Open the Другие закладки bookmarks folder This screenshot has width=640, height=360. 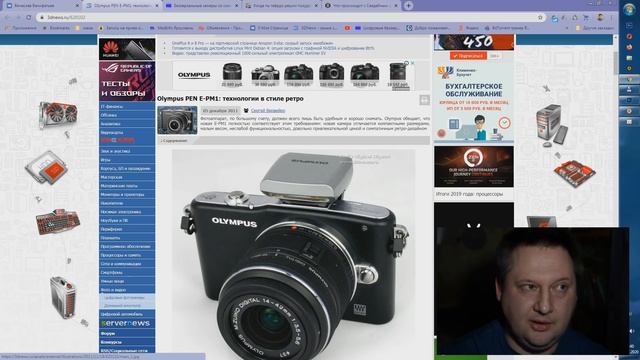click(x=594, y=28)
